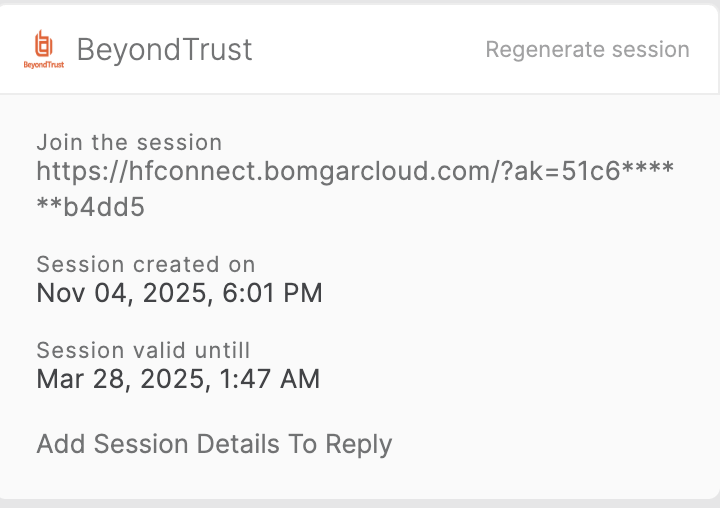Regenerate the BeyondTrust session

point(587,49)
